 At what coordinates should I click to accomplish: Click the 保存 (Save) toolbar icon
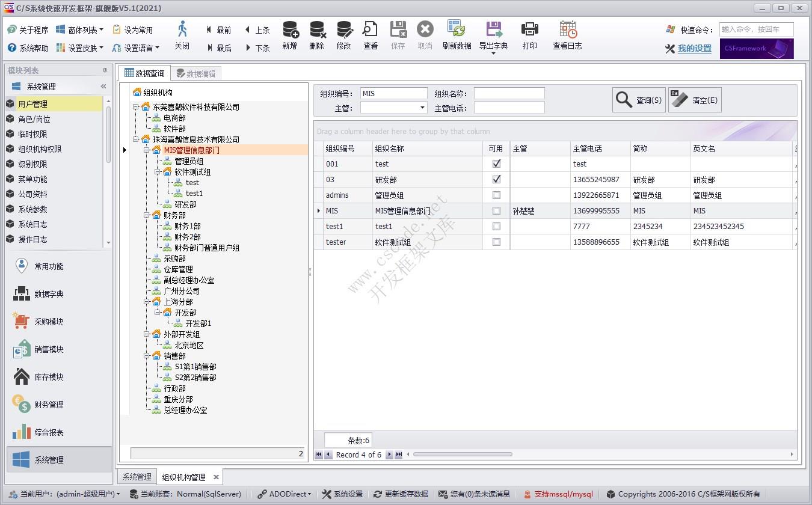coord(398,35)
